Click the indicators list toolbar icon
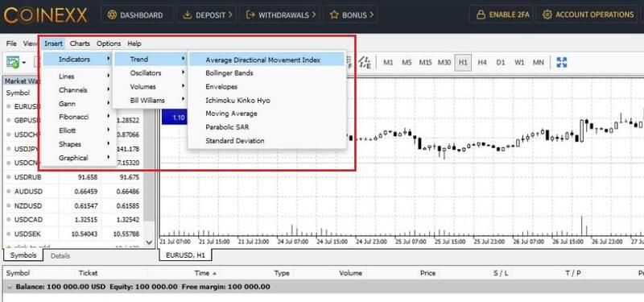The image size is (644, 302). point(365,63)
